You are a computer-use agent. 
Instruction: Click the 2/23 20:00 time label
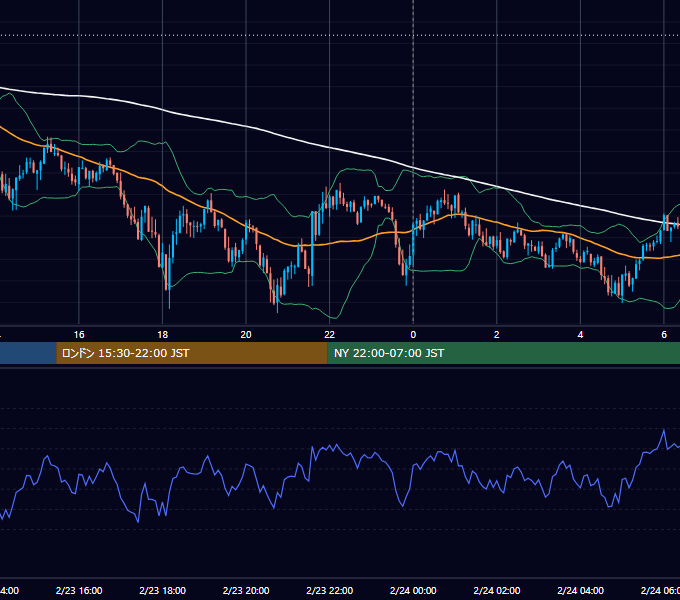click(x=246, y=590)
